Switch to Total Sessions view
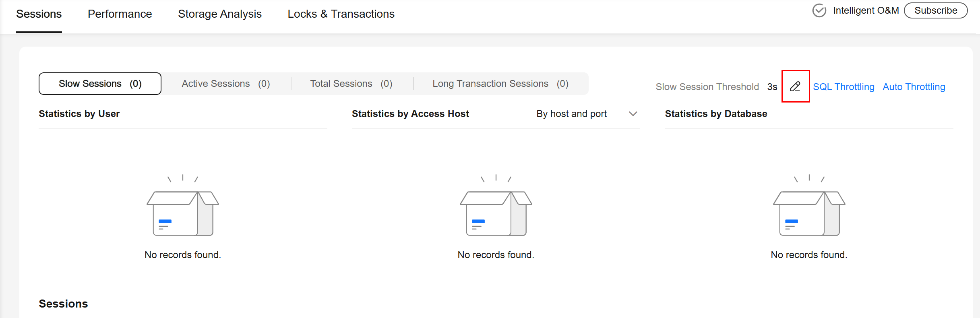This screenshot has height=318, width=980. (x=351, y=84)
